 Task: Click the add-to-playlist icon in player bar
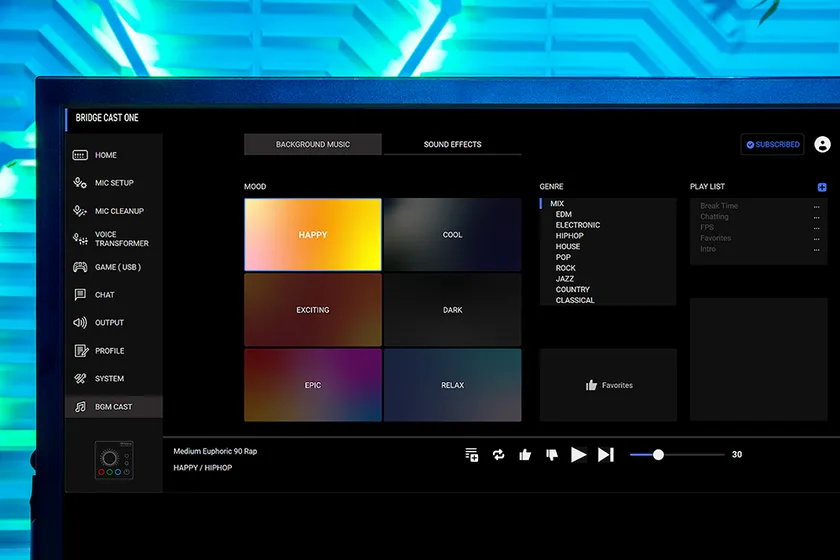coord(472,455)
